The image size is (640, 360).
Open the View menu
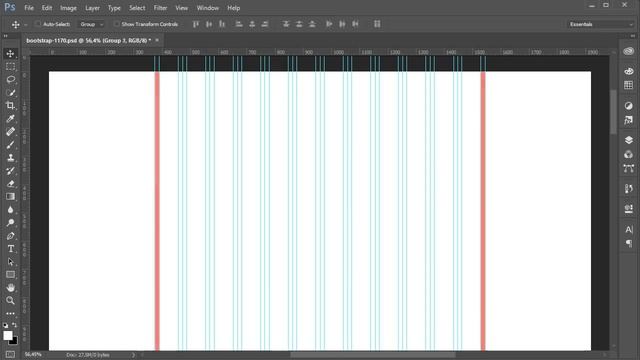[x=182, y=8]
